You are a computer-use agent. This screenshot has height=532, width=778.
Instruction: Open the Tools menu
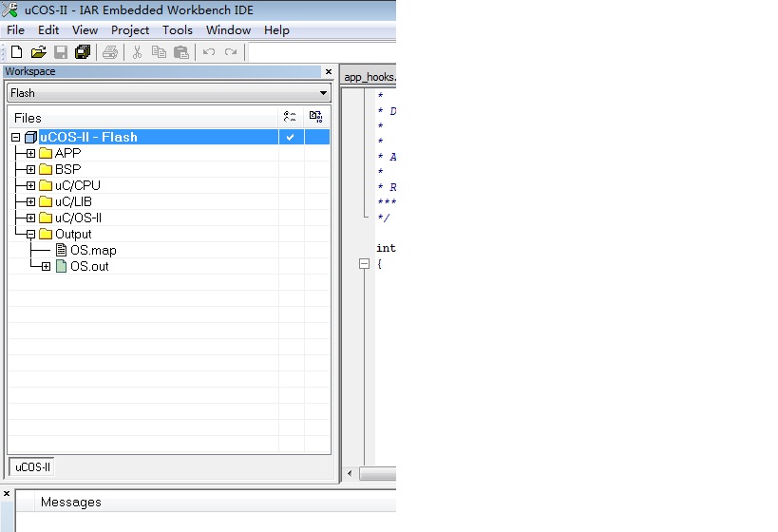tap(177, 30)
